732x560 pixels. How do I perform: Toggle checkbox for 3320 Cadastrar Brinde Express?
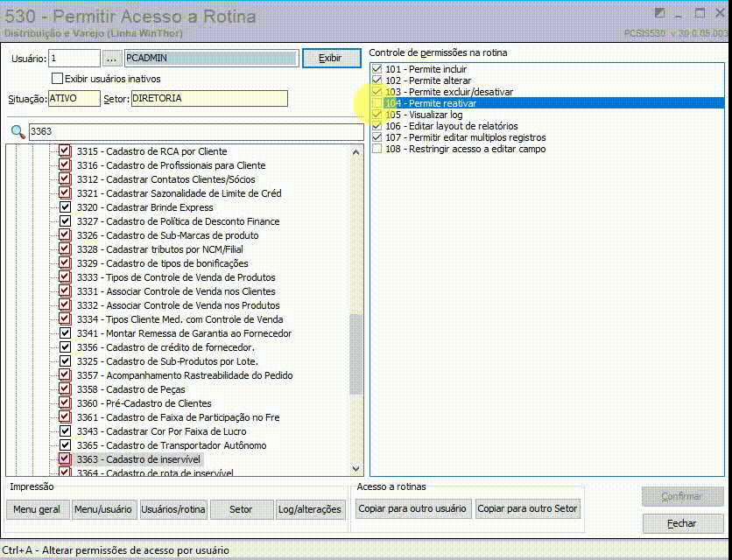pos(65,206)
